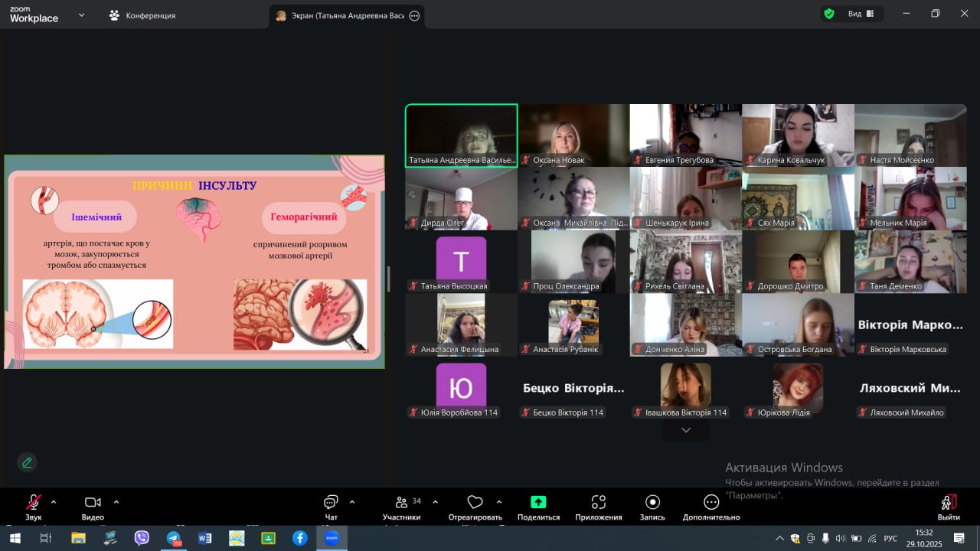Open the Вид view layout button
Viewport: 980px width, 551px height.
(861, 14)
